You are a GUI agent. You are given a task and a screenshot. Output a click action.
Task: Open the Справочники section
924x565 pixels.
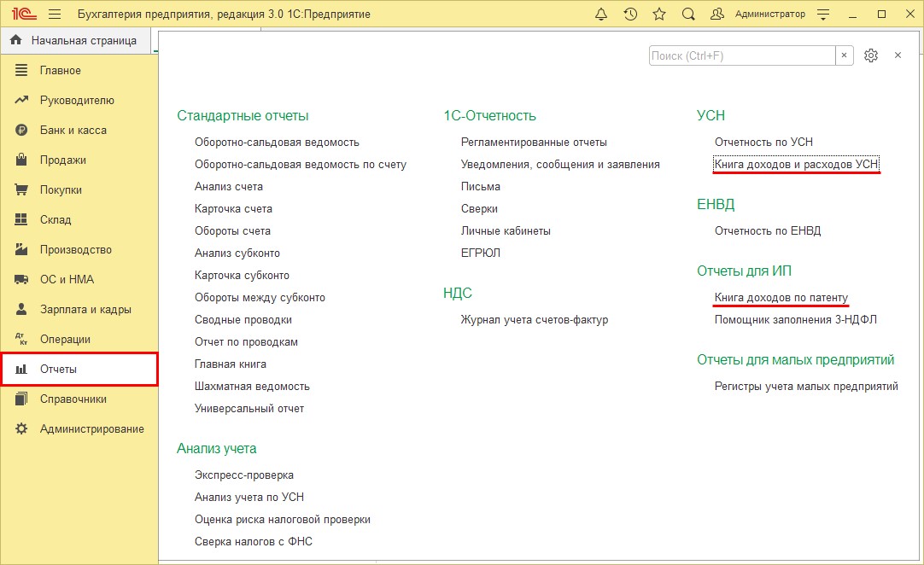pyautogui.click(x=79, y=399)
